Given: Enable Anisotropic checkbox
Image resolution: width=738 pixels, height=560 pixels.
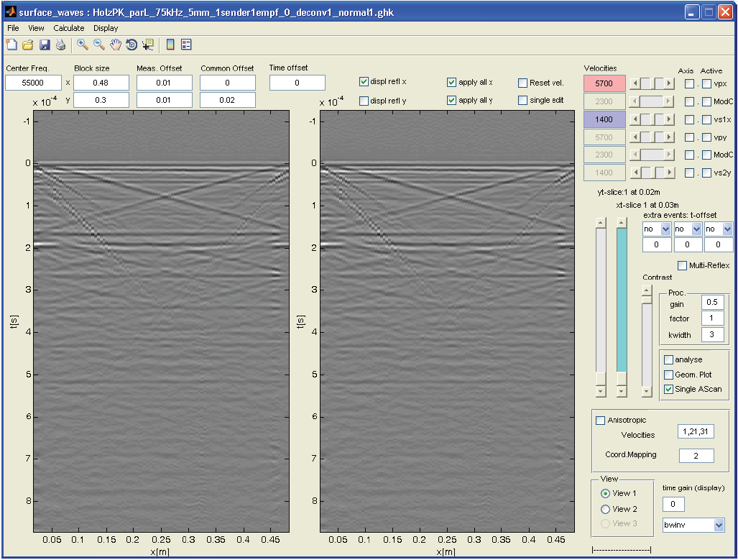Looking at the screenshot, I should (601, 420).
